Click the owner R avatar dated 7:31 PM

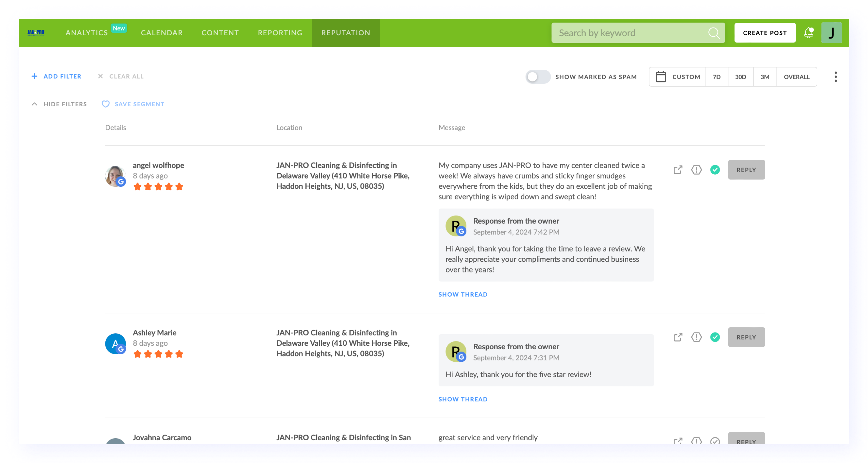point(455,351)
